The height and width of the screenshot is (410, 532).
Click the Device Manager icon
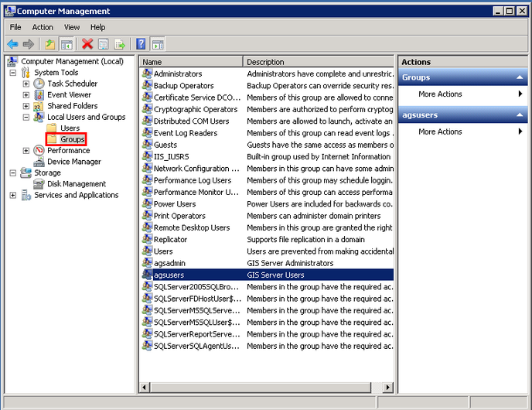pos(39,162)
